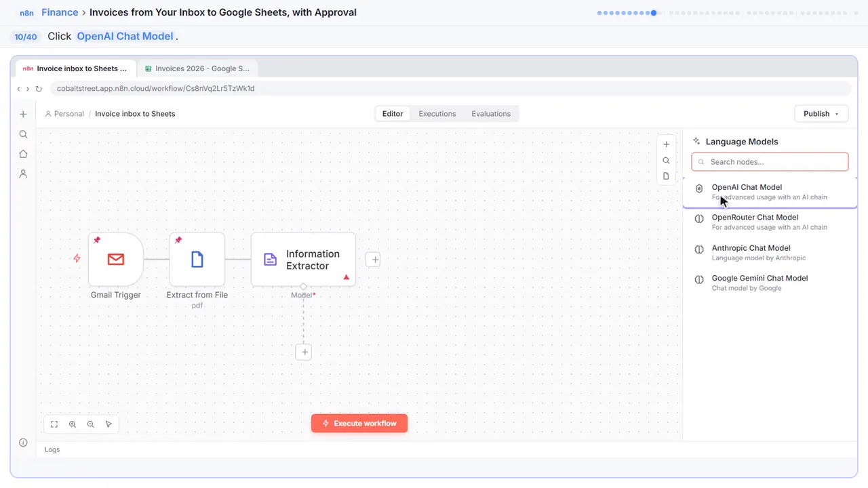Pick the Google Gemini Chat Model node
The width and height of the screenshot is (868, 488).
[770, 283]
